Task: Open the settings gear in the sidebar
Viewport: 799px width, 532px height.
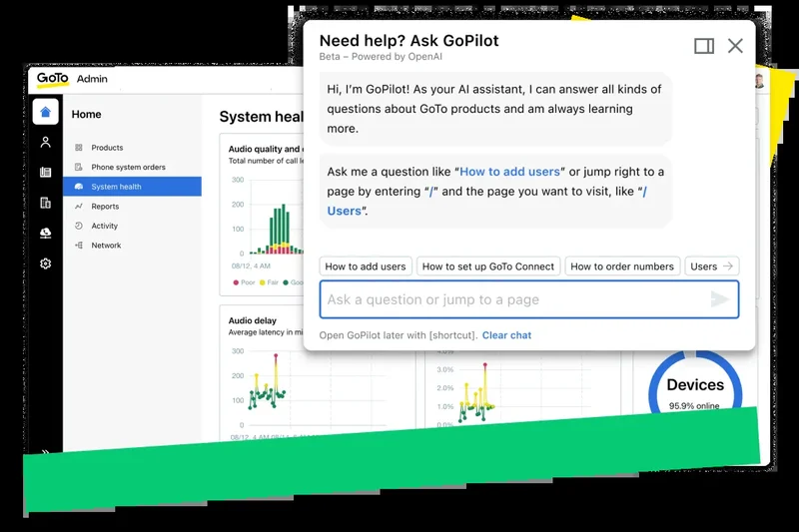Action: pyautogui.click(x=45, y=264)
